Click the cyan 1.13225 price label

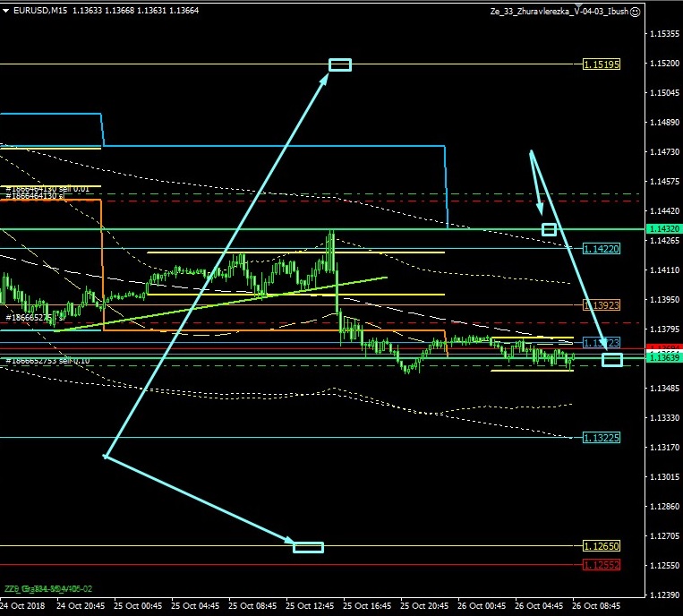[602, 438]
